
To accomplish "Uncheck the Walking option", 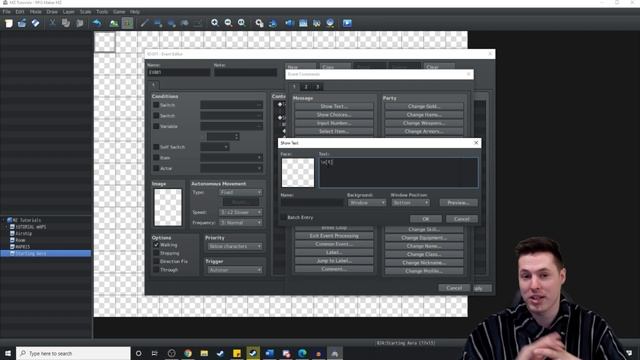I will click(x=156, y=245).
